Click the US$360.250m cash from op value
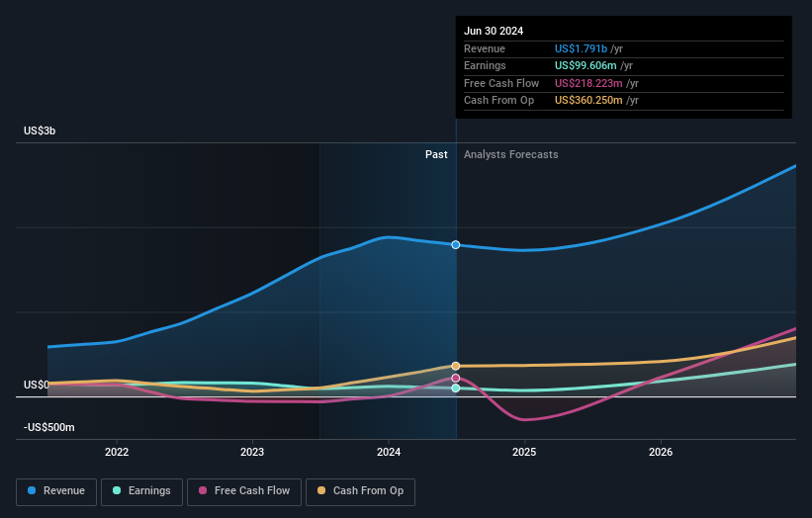This screenshot has height=518, width=812. 588,101
